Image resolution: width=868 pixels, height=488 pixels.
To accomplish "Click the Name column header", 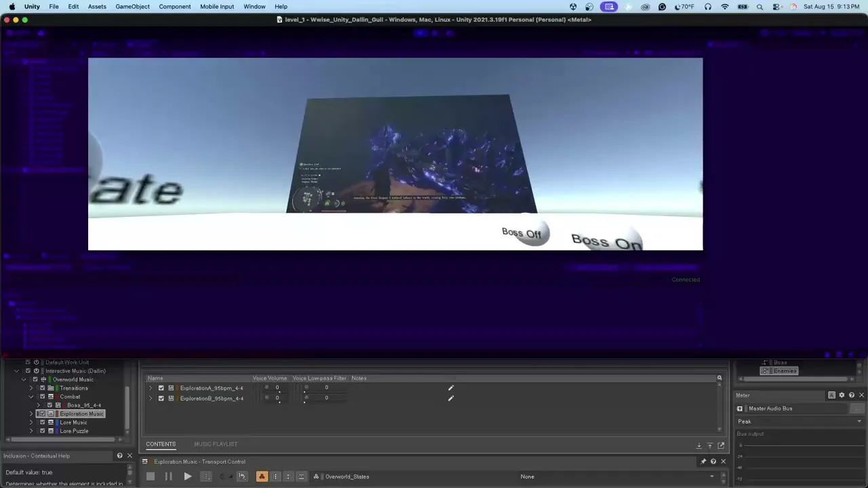I will pyautogui.click(x=155, y=378).
